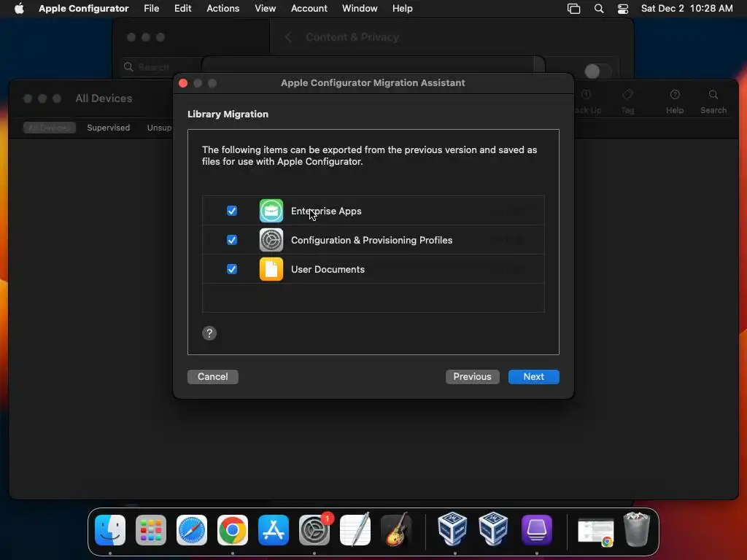
Task: Toggle the switch in Content & Privacy window
Action: pos(597,71)
